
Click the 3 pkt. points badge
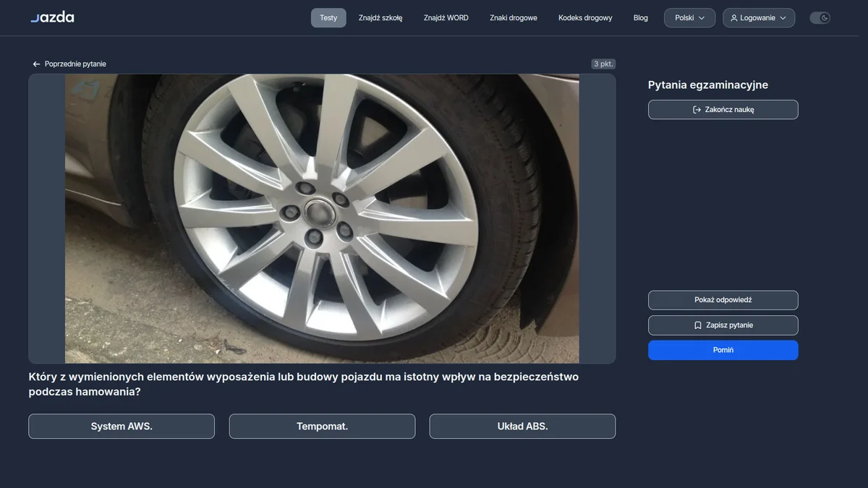click(x=603, y=64)
